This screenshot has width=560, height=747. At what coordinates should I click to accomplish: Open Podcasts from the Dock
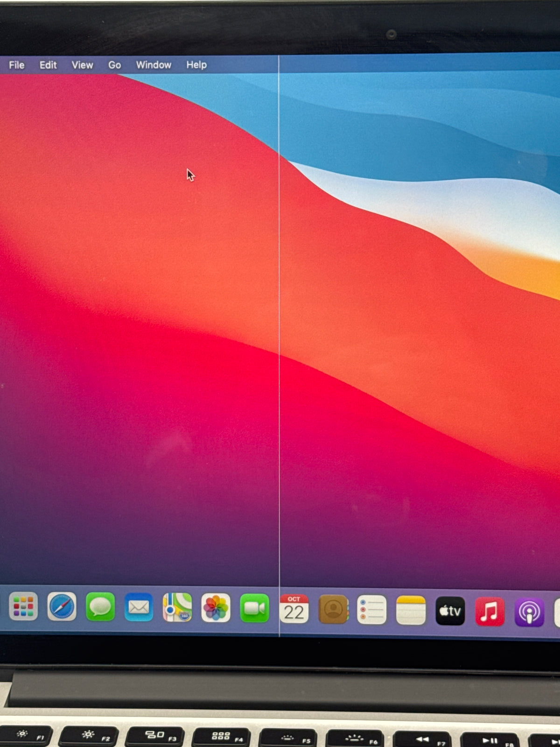coord(529,612)
